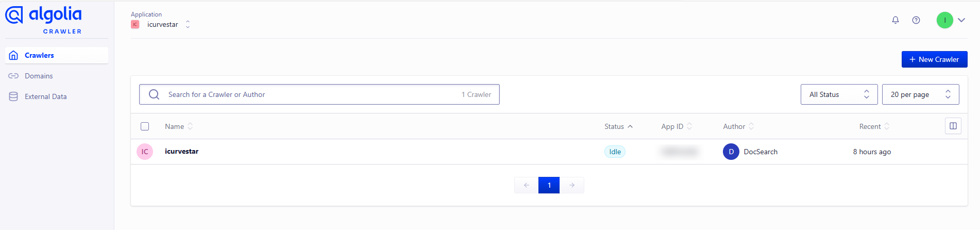Viewport: 980px width, 230px height.
Task: Click the DocSearch author avatar
Action: (x=731, y=152)
